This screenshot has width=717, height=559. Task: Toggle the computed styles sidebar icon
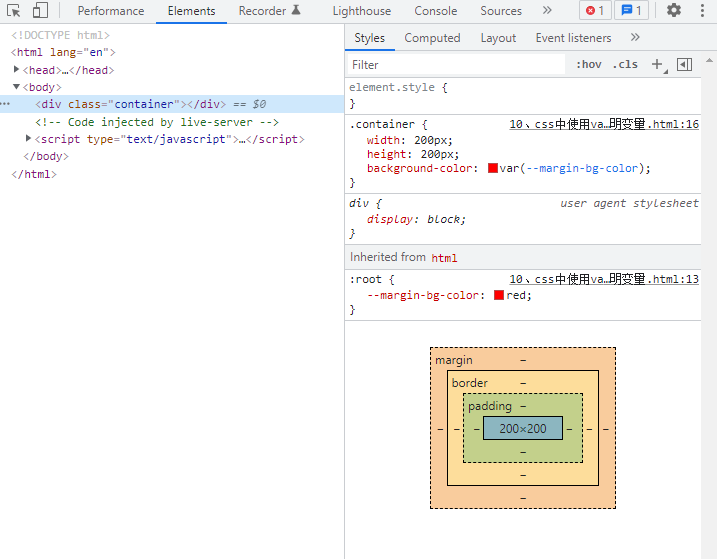[x=685, y=64]
